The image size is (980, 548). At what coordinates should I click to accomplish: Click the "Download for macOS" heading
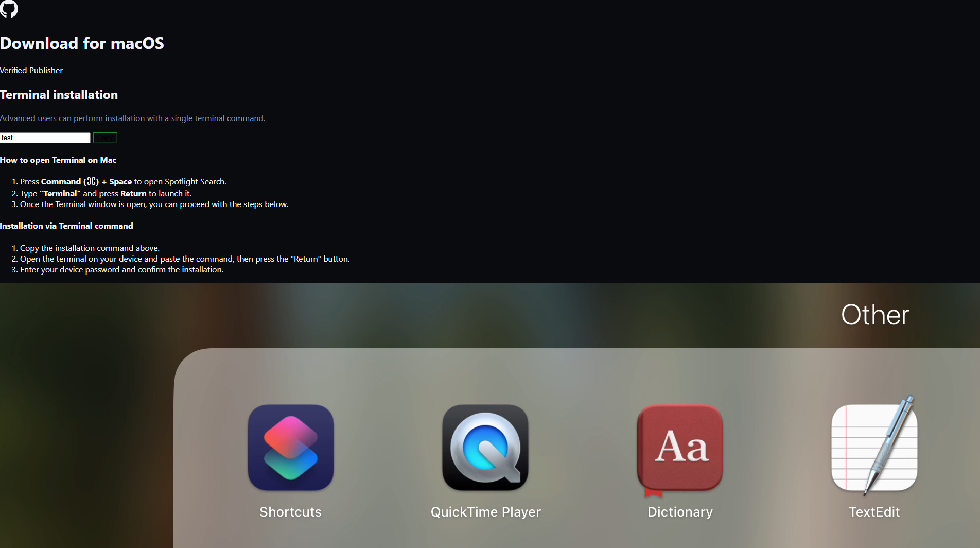[82, 43]
